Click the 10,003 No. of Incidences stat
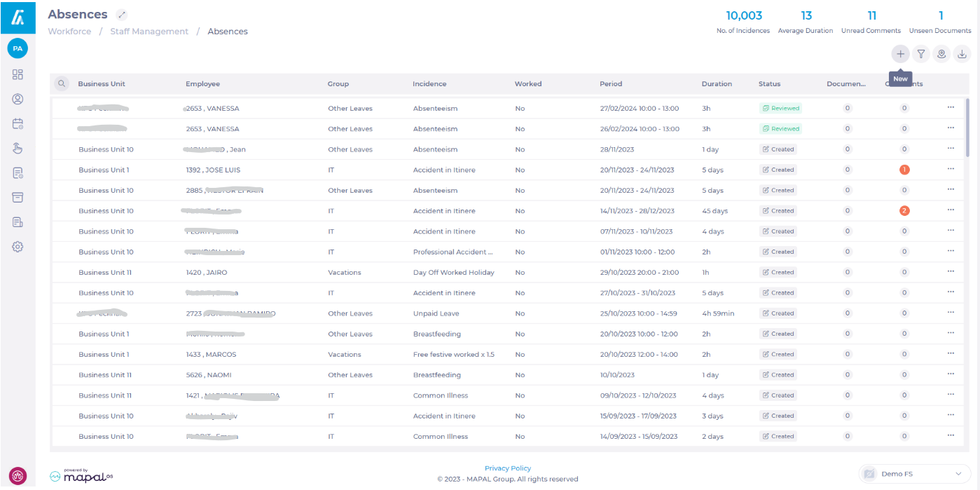Image resolution: width=980 pixels, height=490 pixels. [x=743, y=22]
